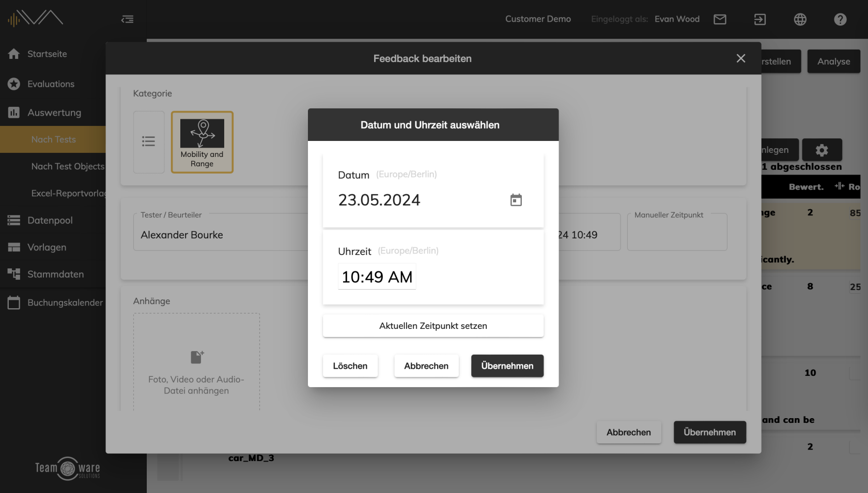Click the Manueller Zeitpunkt field

(x=677, y=232)
